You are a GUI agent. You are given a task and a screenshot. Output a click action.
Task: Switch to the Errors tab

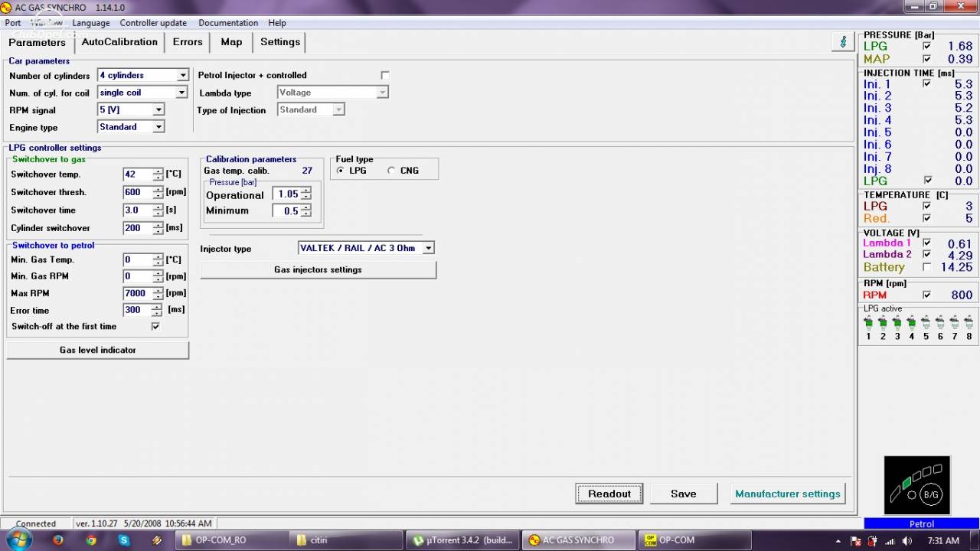188,42
